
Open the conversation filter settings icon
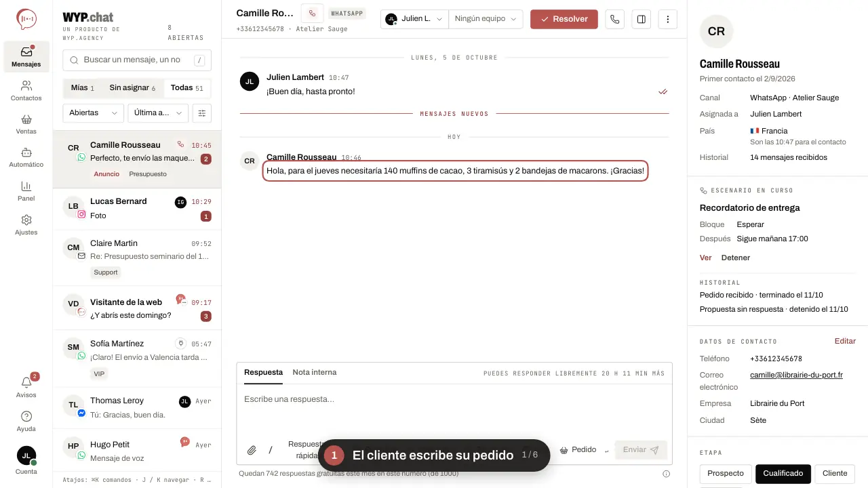tap(202, 113)
